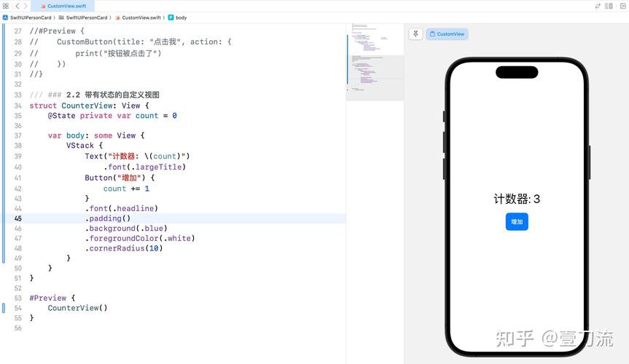Open editor layout options
The width and height of the screenshot is (629, 364).
609,6
